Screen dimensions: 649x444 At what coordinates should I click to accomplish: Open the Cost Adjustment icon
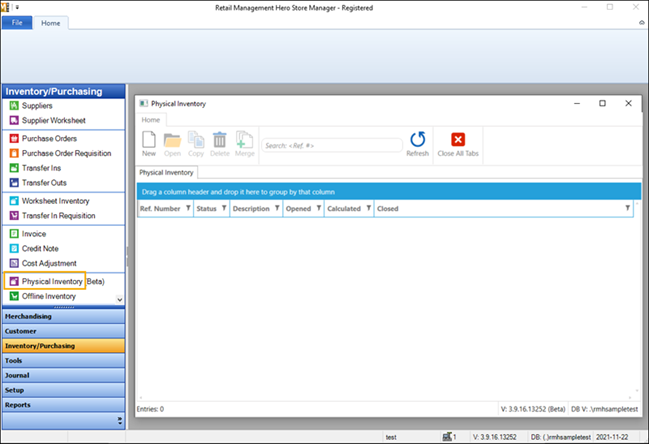point(14,263)
